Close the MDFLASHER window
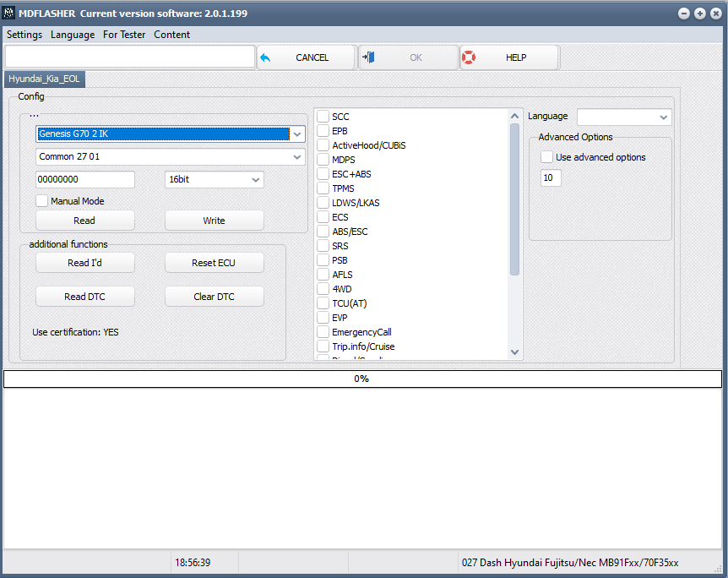Viewport: 728px width, 578px height. coord(716,14)
